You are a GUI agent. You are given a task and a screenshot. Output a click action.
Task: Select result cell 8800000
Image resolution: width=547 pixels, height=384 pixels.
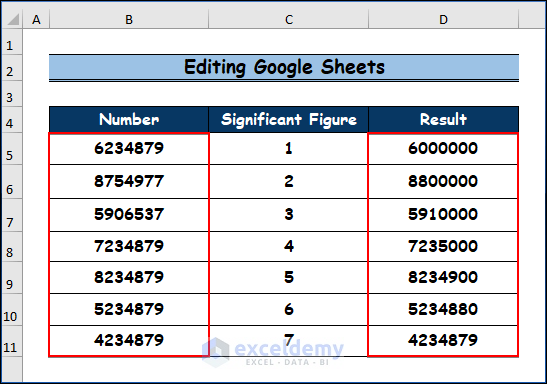pos(443,182)
